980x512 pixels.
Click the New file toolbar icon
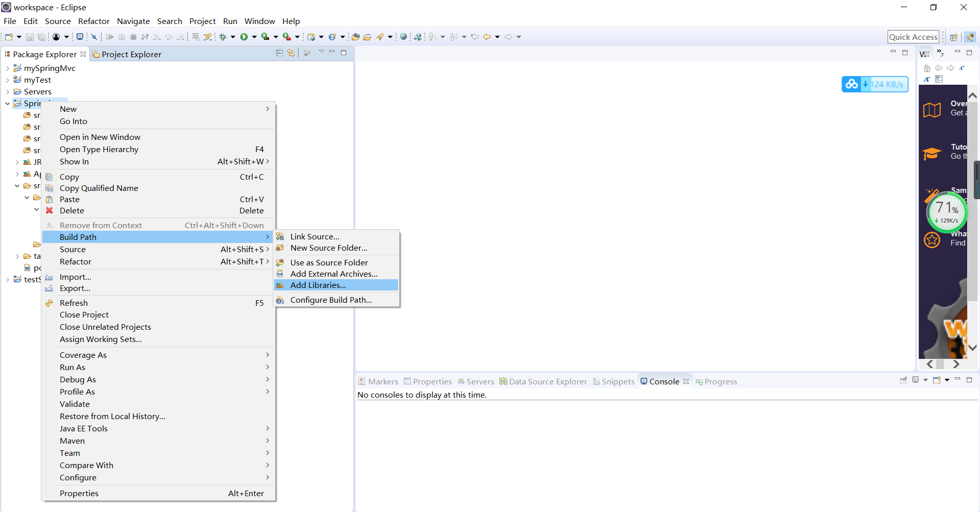click(x=9, y=37)
